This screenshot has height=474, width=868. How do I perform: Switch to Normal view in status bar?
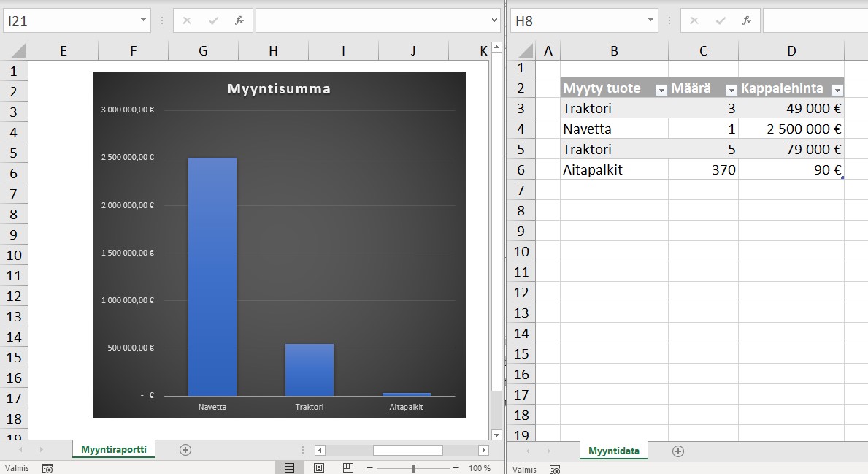click(x=289, y=468)
